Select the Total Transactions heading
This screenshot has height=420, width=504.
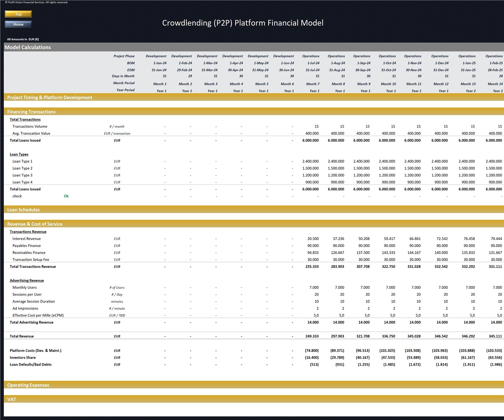25,120
